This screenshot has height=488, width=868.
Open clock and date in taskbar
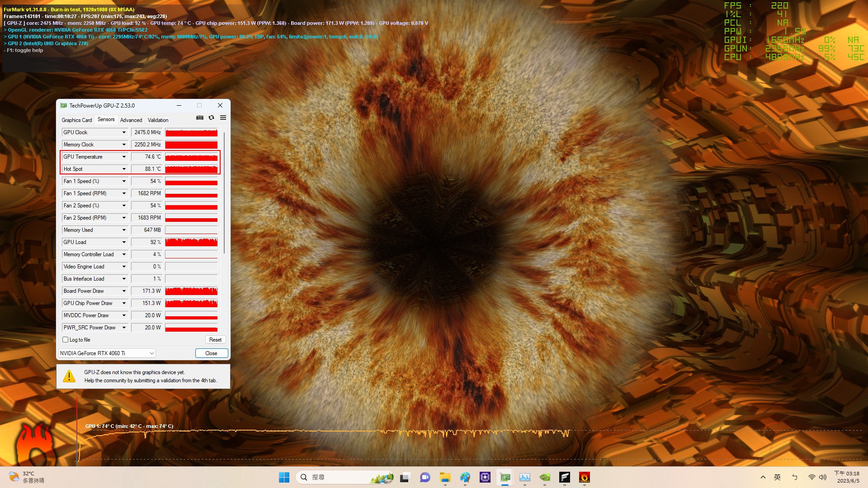846,477
